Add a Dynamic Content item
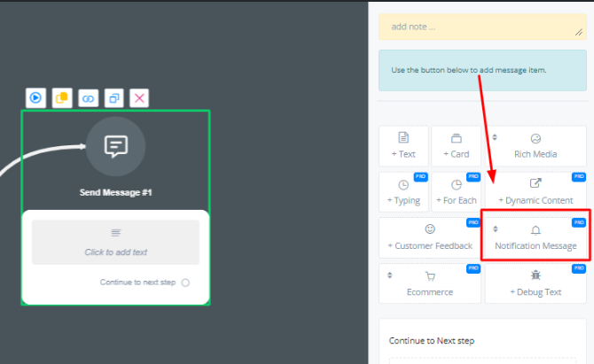 coord(535,192)
